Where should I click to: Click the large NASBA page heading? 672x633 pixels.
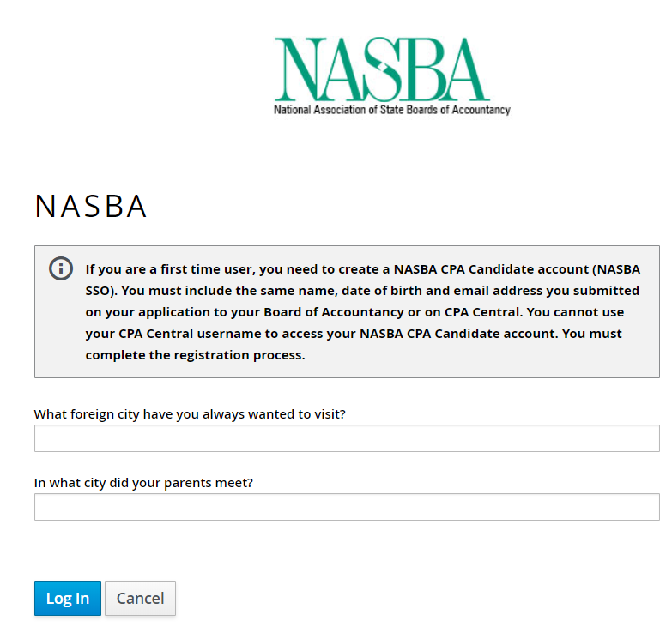91,207
